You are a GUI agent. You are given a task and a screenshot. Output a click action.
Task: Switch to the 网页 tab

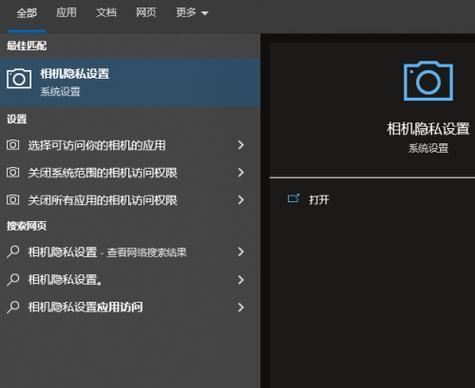[x=146, y=13]
